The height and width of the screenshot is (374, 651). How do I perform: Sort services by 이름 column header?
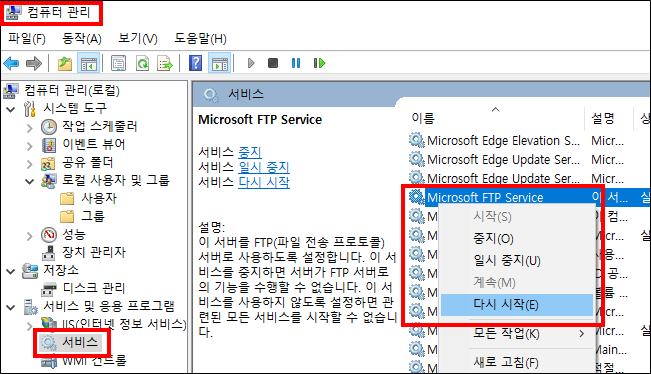coord(423,119)
